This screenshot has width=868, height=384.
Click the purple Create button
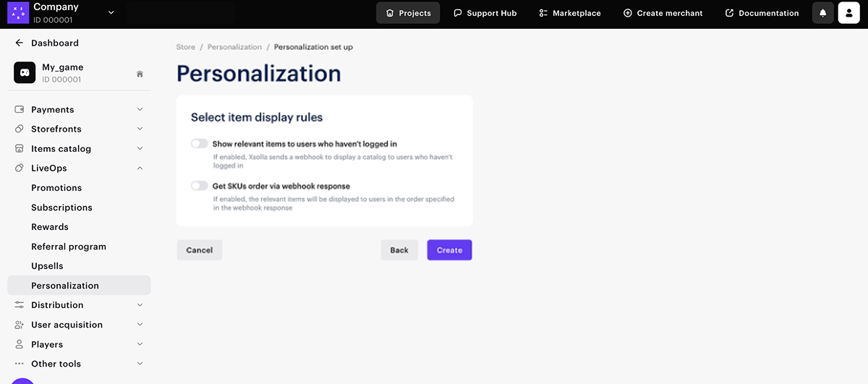point(449,250)
